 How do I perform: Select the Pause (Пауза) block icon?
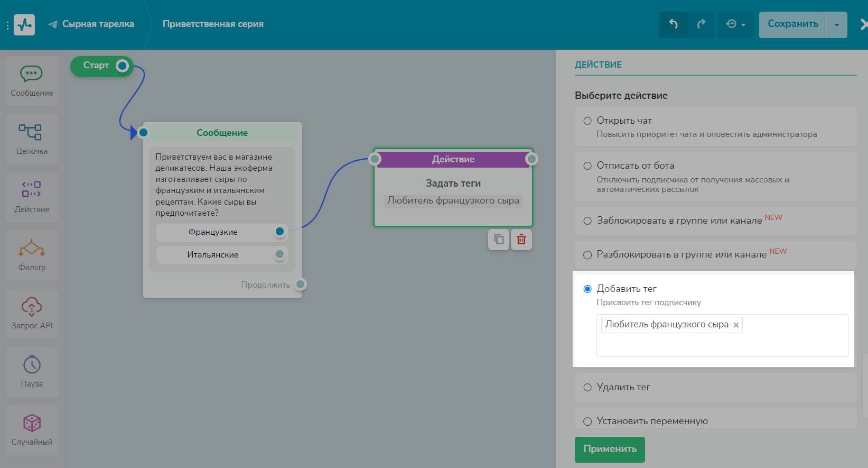pyautogui.click(x=32, y=371)
